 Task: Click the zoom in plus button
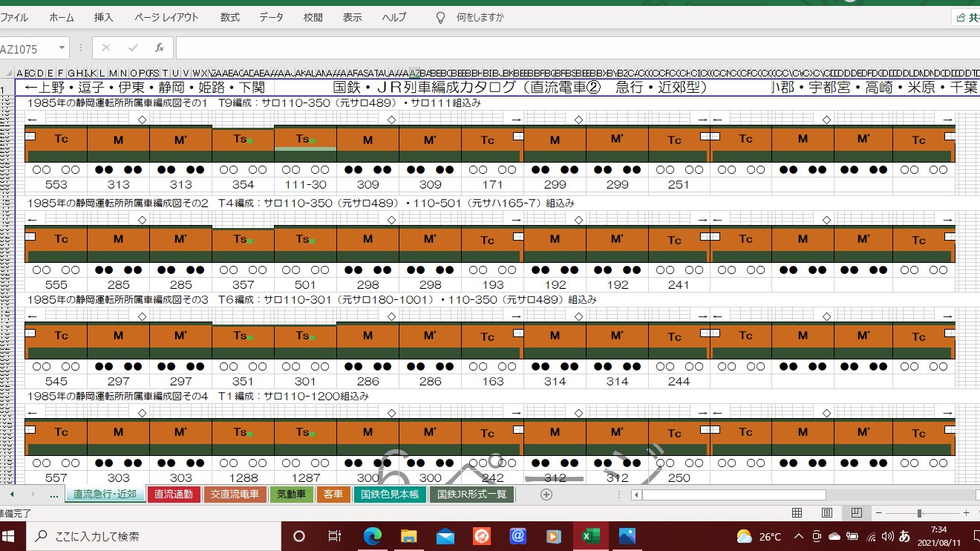tap(966, 513)
